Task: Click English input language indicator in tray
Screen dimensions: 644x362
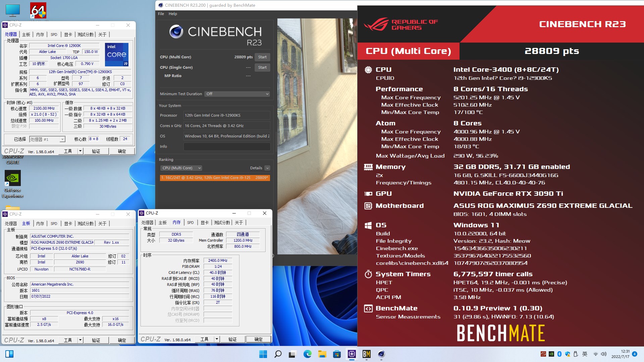Action: tap(585, 354)
